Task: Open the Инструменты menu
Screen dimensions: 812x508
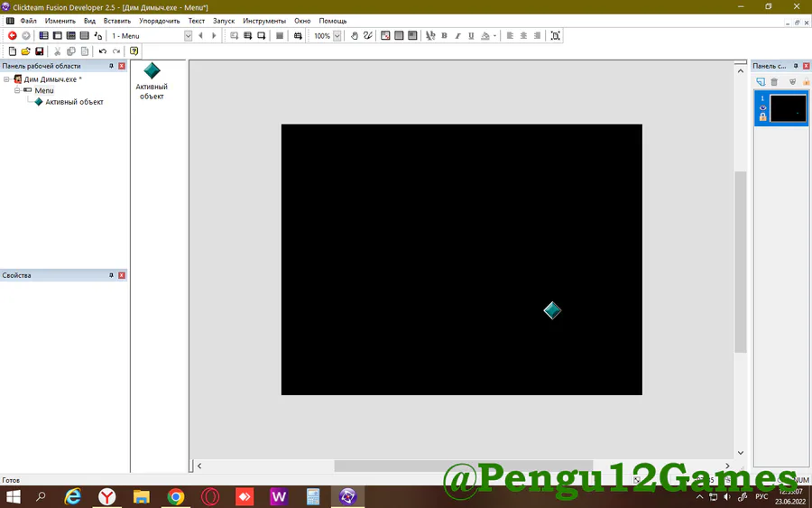Action: 264,21
